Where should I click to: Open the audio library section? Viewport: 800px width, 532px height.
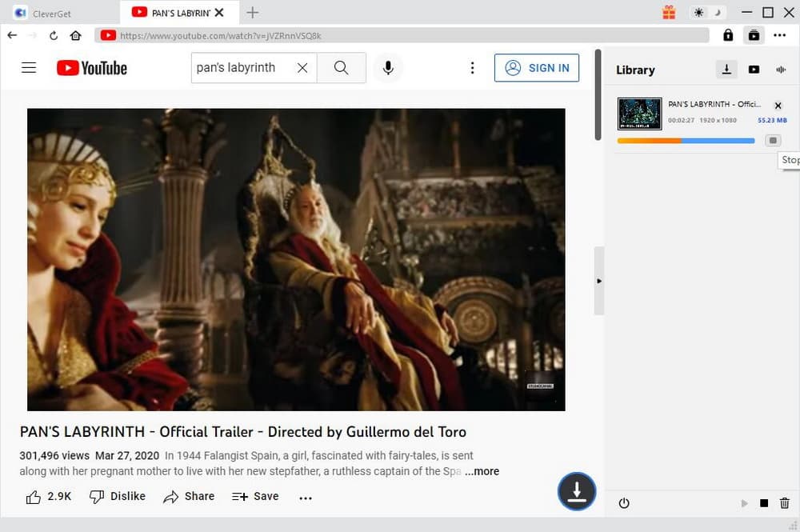[780, 70]
